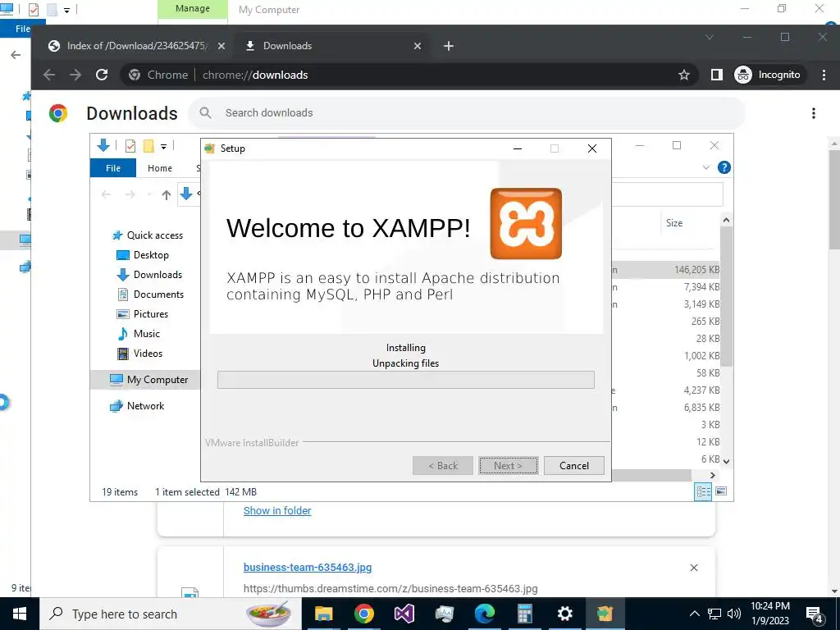Screen dimensions: 840x630
Task: Open Calculator from taskbar
Action: point(524,614)
